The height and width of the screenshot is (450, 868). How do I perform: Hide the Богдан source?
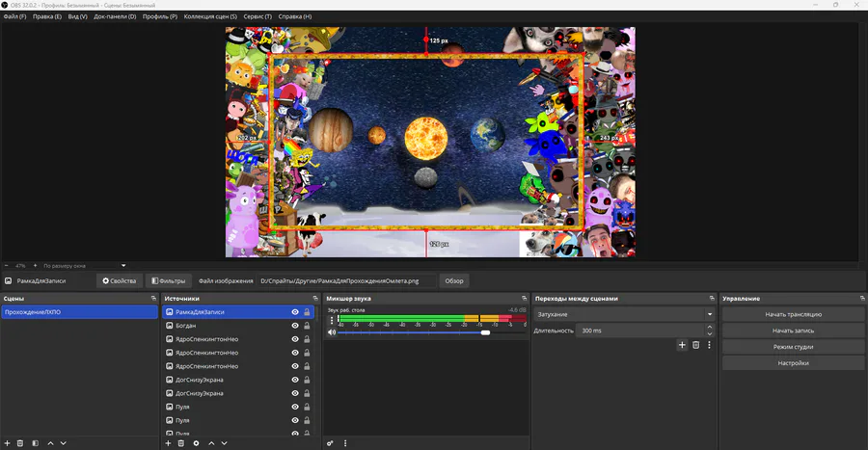295,326
